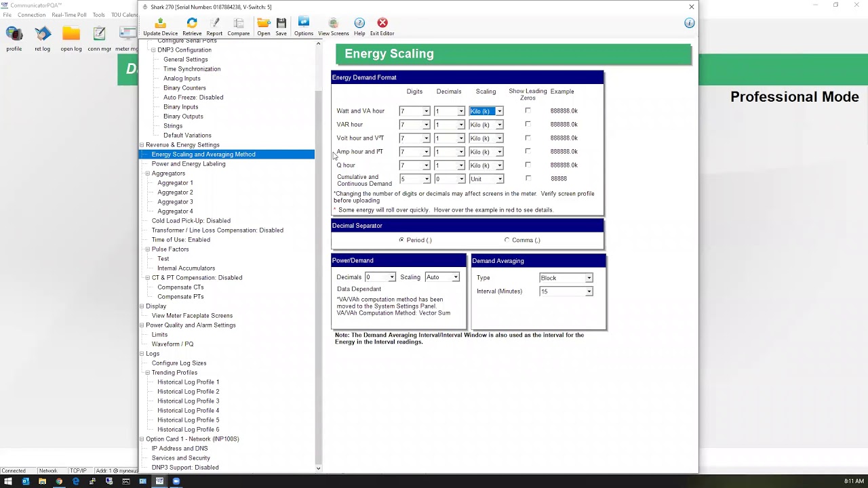868x488 pixels.
Task: Open Time of Use: Enabled settings
Action: [181, 240]
